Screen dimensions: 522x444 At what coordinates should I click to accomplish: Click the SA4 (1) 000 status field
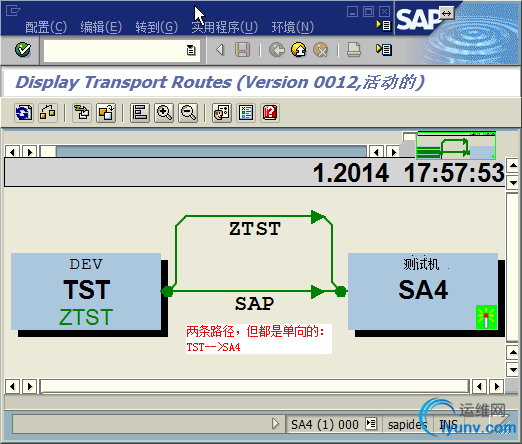(x=325, y=425)
